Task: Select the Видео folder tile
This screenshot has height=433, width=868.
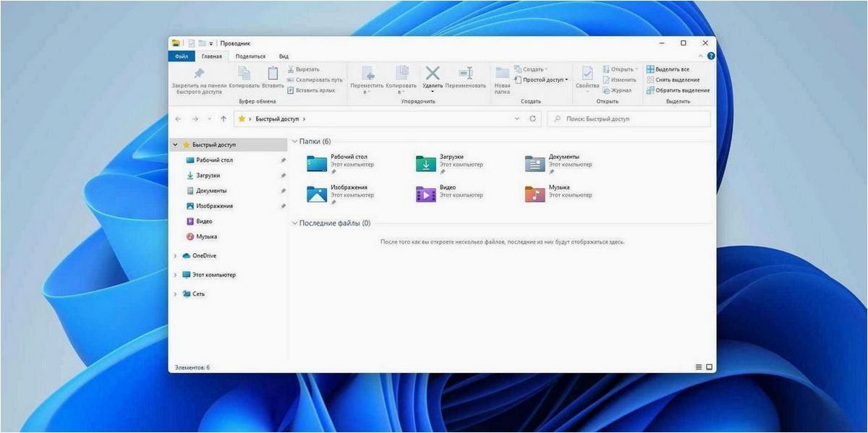Action: [x=450, y=193]
